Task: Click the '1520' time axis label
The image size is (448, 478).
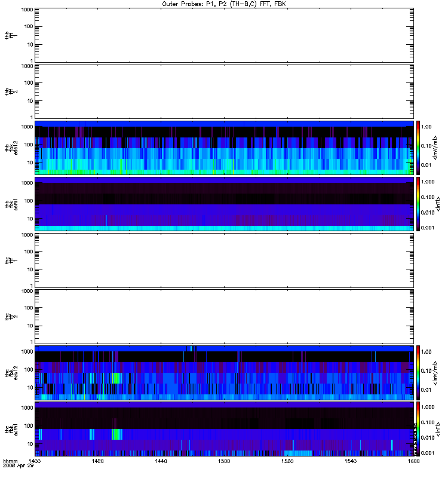Action: click(287, 461)
